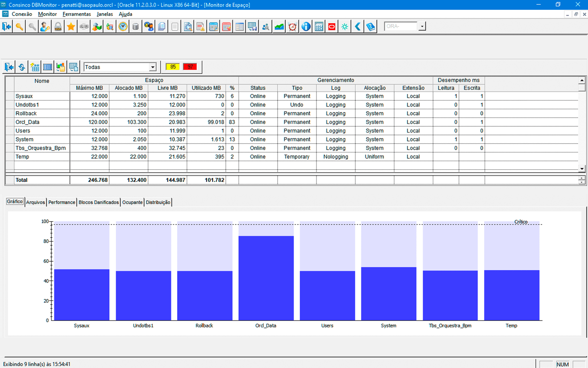Click the yellow 85 warning threshold swatch
The height and width of the screenshot is (368, 588).
pos(173,67)
